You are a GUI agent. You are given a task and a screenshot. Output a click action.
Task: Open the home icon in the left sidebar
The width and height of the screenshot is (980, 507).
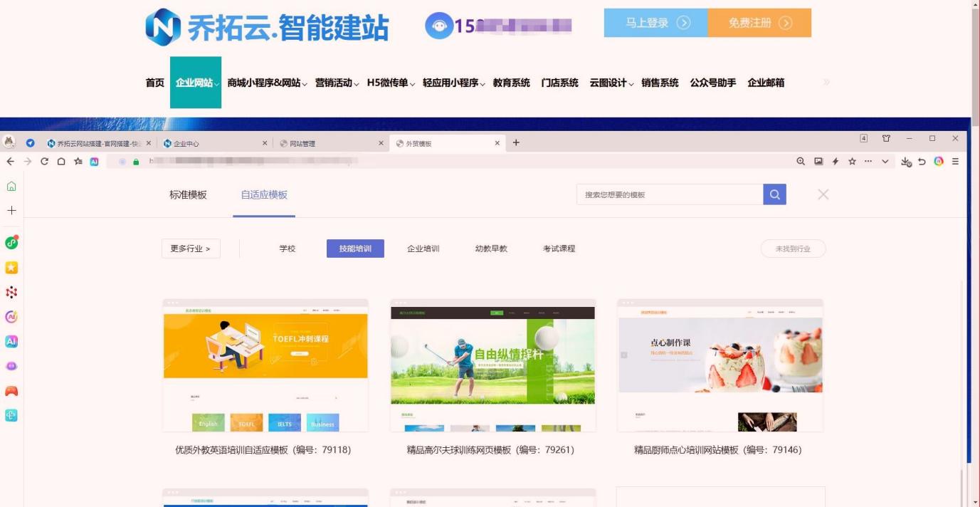tap(11, 187)
